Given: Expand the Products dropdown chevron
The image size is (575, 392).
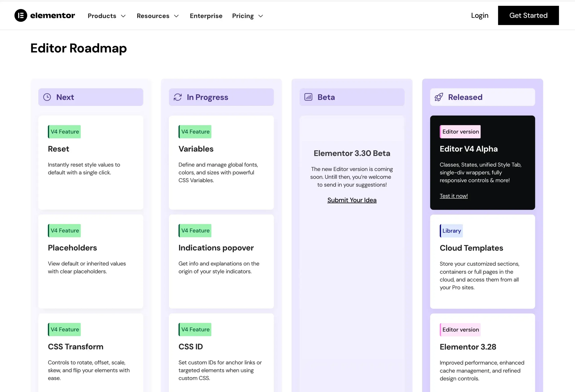Looking at the screenshot, I should (123, 16).
